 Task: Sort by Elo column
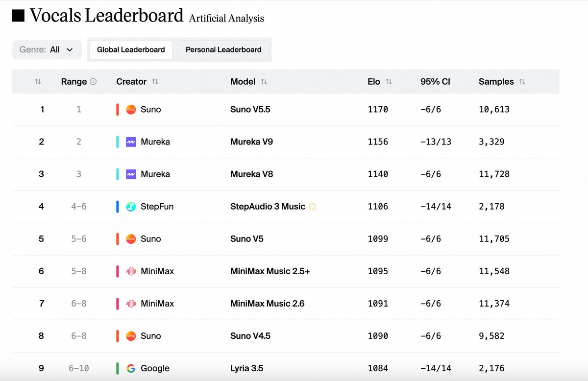(389, 82)
